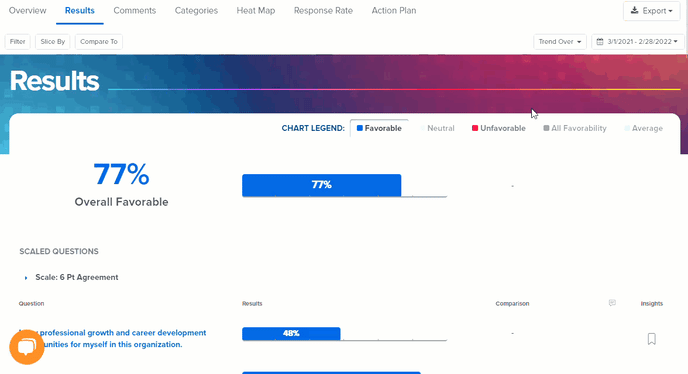Click the Filter button

pos(18,42)
